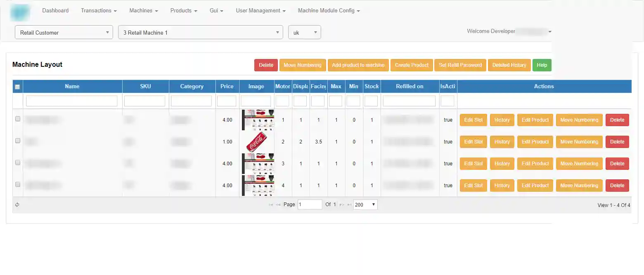Click the app logo in top-left corner
Image resolution: width=644 pixels, height=275 pixels.
click(x=20, y=12)
